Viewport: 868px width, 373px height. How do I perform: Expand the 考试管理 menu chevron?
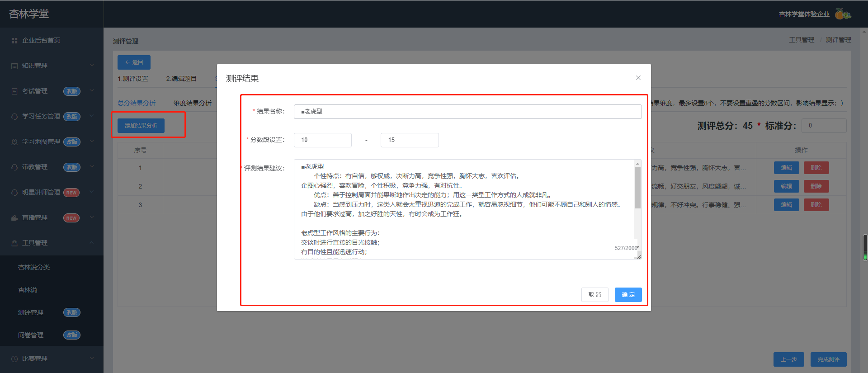(92, 91)
